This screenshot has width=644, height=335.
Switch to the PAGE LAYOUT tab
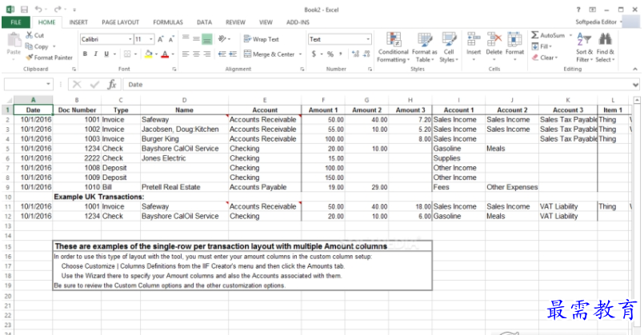(x=120, y=22)
